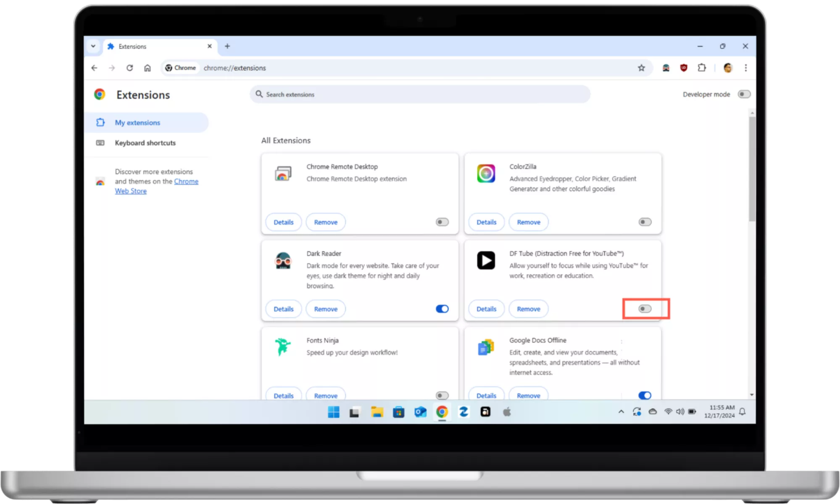Image resolution: width=840 pixels, height=504 pixels.
Task: Turn on ColorZilla extension toggle
Action: (x=645, y=222)
